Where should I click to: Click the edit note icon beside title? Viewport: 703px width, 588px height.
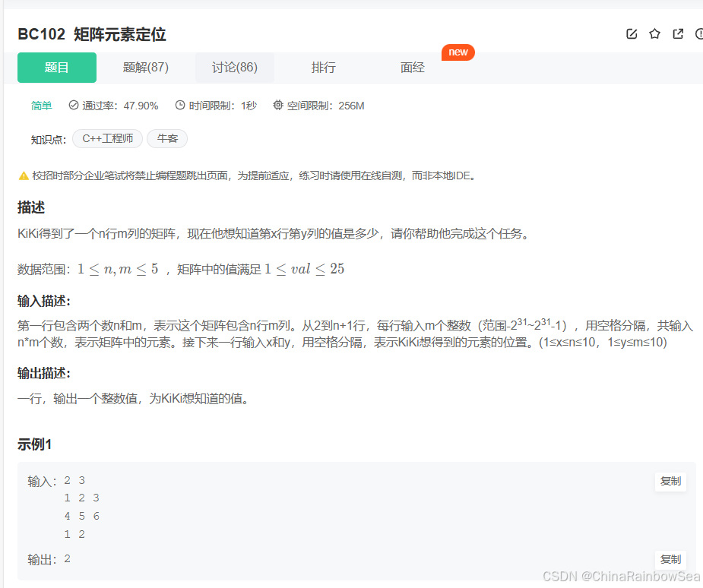[632, 34]
